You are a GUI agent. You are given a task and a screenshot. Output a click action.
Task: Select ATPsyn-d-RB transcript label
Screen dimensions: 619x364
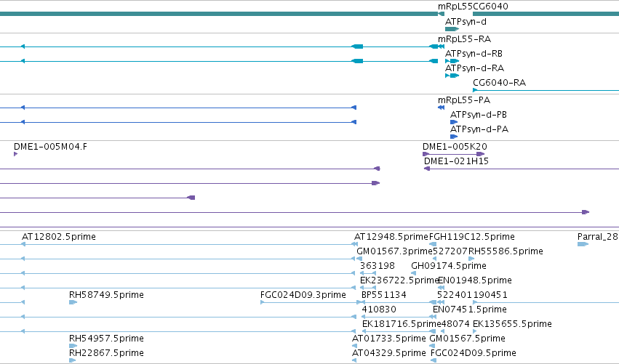click(474, 54)
